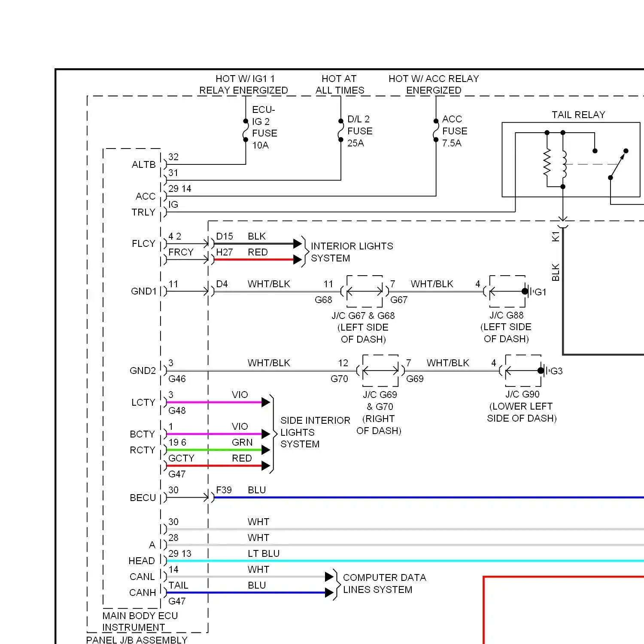644x644 pixels.
Task: Select the 'CANL' terminal label
Action: pyautogui.click(x=142, y=577)
